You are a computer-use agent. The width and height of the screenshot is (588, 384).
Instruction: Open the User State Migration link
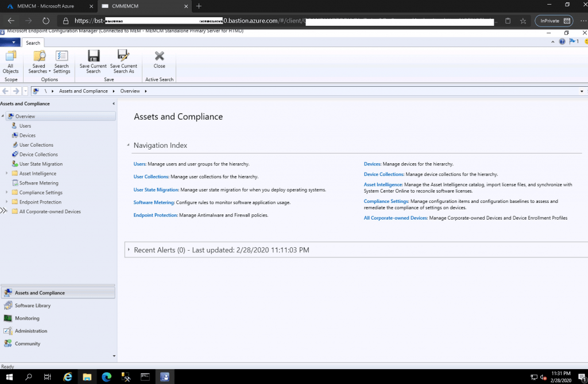pyautogui.click(x=156, y=190)
